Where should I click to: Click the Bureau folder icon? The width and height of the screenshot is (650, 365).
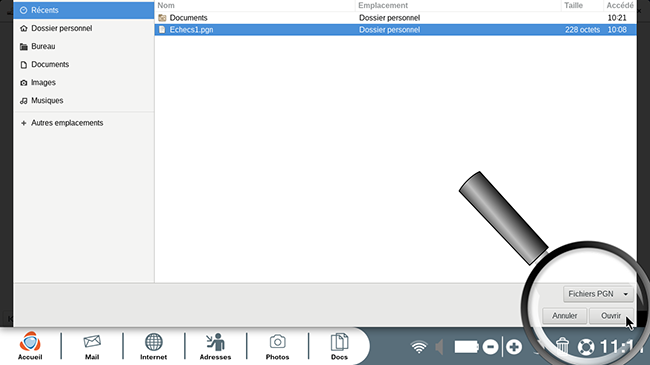24,46
